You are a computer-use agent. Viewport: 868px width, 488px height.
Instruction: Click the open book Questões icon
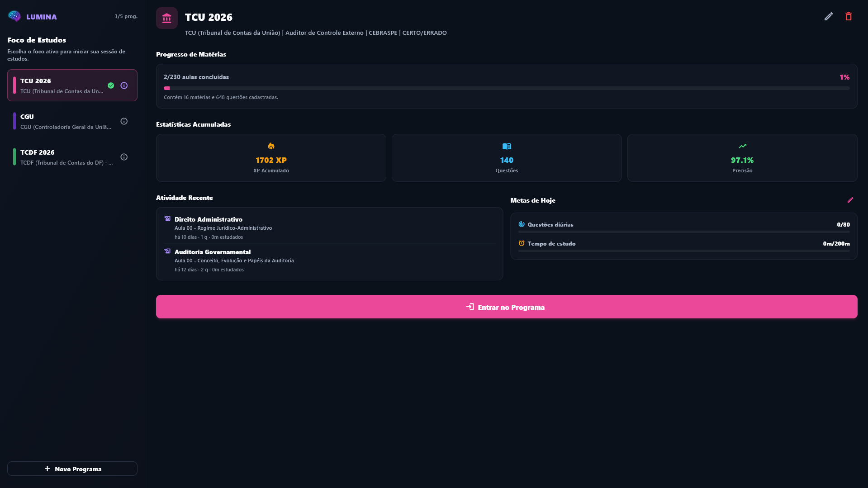coord(507,146)
